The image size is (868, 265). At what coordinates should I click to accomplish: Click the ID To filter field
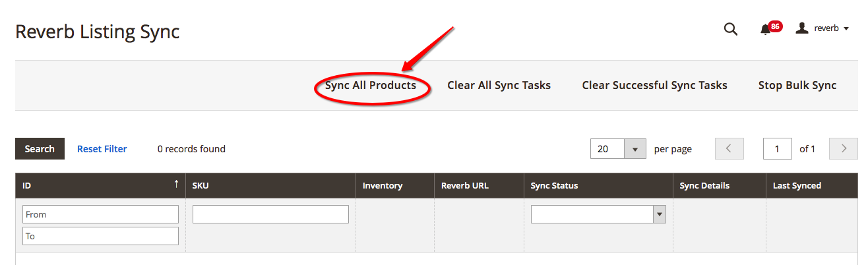[100, 236]
